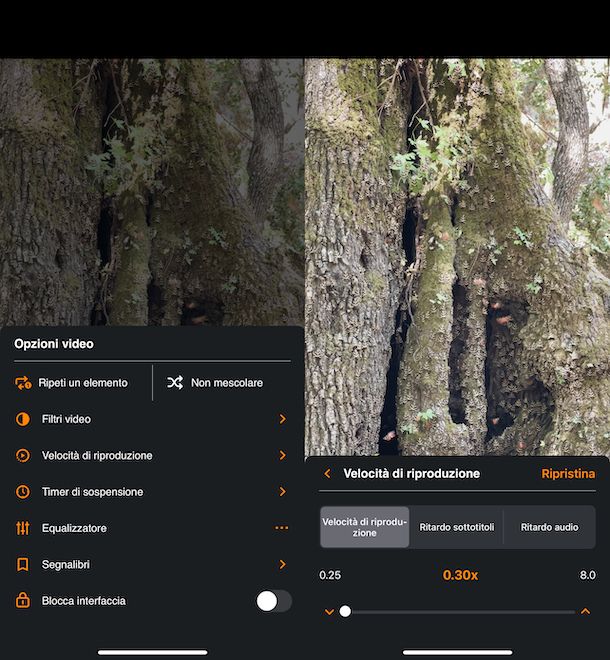Click the playback speed icon in options list
This screenshot has height=660, width=610.
point(23,455)
